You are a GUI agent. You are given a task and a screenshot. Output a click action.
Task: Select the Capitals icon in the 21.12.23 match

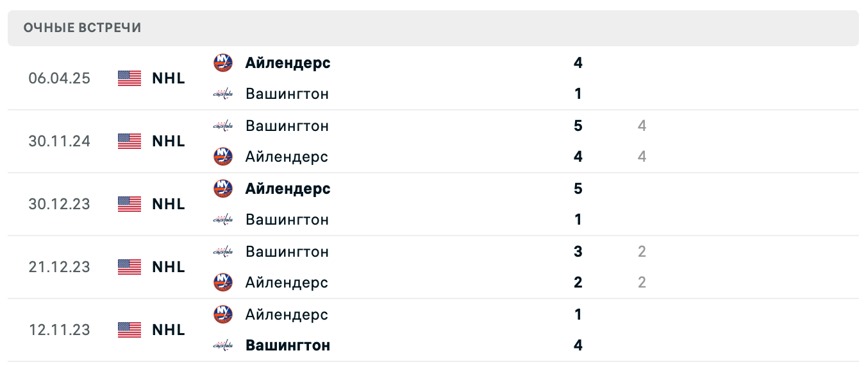coord(222,252)
